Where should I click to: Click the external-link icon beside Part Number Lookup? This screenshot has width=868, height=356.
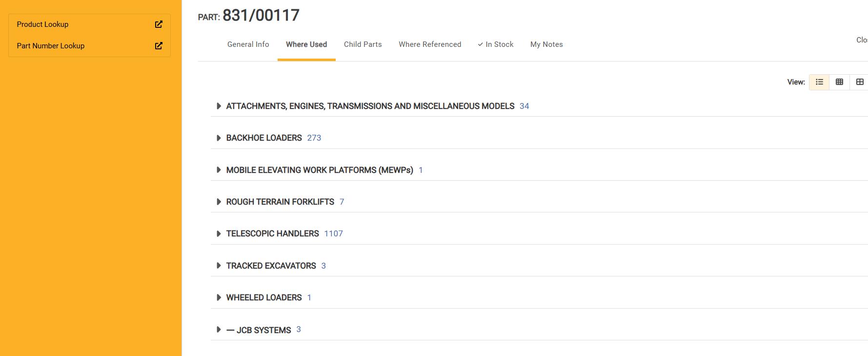click(x=159, y=46)
